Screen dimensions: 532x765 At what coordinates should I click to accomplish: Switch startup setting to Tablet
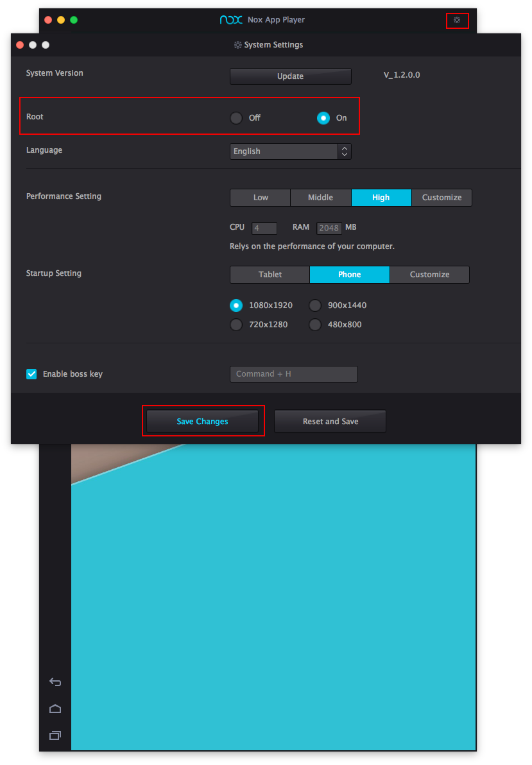270,275
